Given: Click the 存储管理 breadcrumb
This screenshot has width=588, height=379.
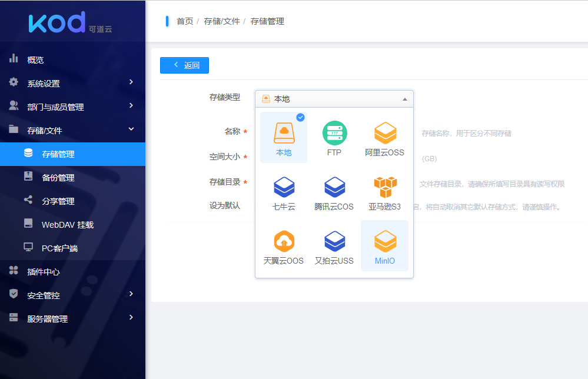Looking at the screenshot, I should point(267,21).
